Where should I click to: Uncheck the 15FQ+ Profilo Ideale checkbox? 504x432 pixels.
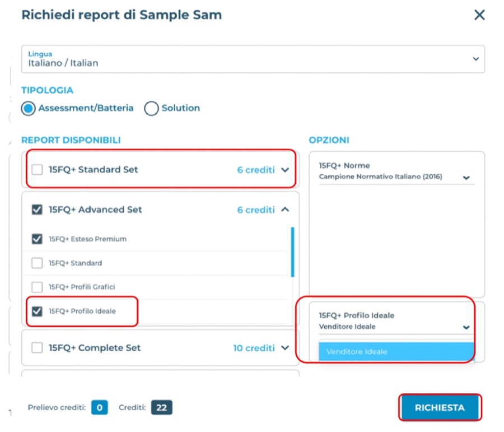point(38,311)
